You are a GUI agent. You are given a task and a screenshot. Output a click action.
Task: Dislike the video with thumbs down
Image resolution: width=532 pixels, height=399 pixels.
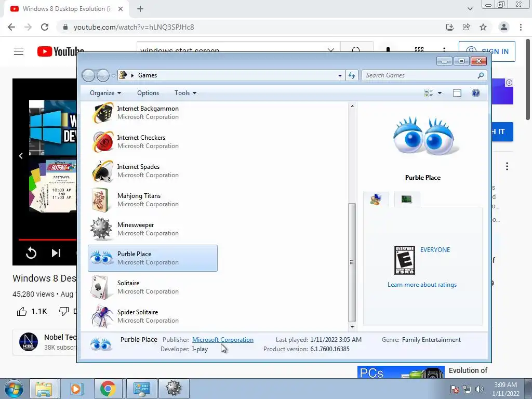[x=64, y=312]
